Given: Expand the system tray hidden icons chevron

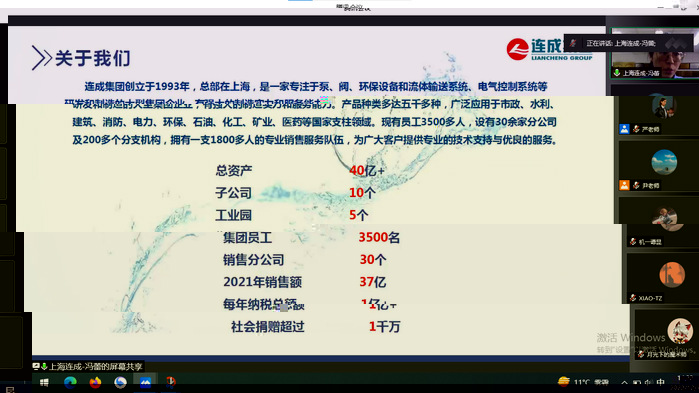Looking at the screenshot, I should [624, 383].
